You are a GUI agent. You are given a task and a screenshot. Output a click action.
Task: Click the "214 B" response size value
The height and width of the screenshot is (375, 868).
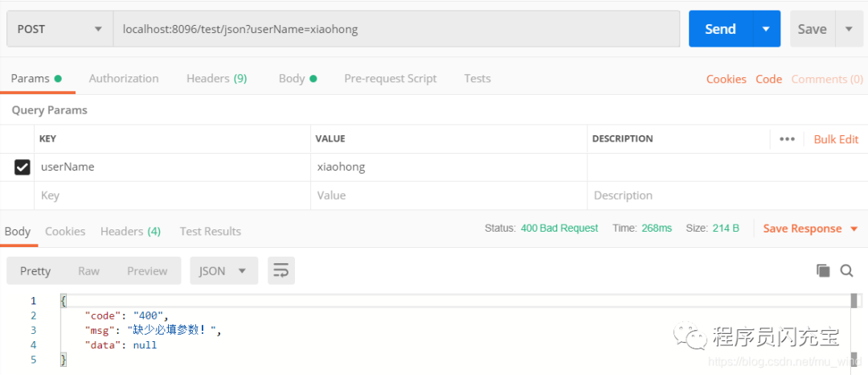coord(725,229)
